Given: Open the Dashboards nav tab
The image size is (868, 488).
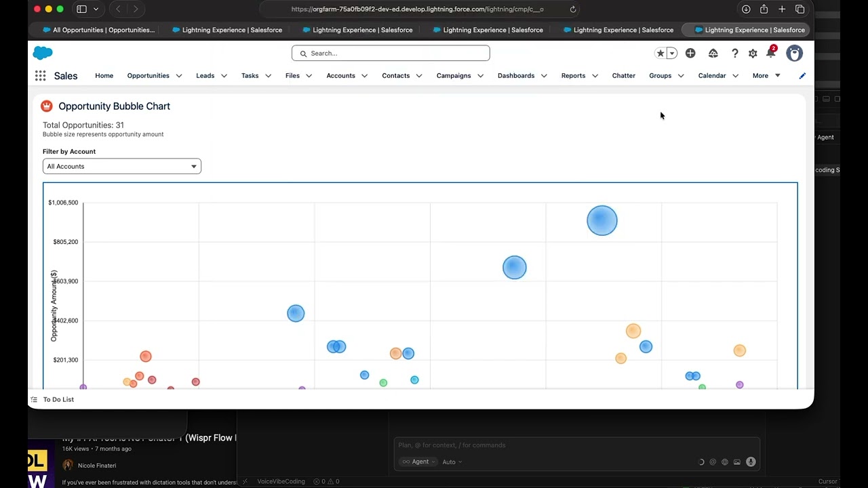Looking at the screenshot, I should [516, 76].
